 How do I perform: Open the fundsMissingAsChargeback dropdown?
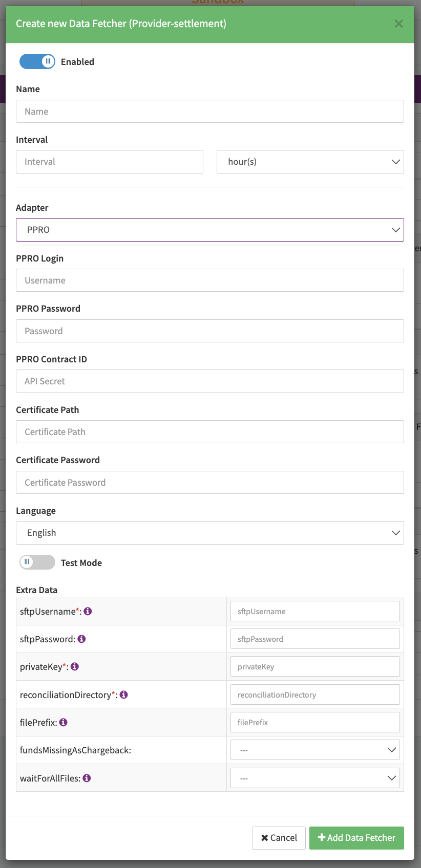[x=314, y=750]
